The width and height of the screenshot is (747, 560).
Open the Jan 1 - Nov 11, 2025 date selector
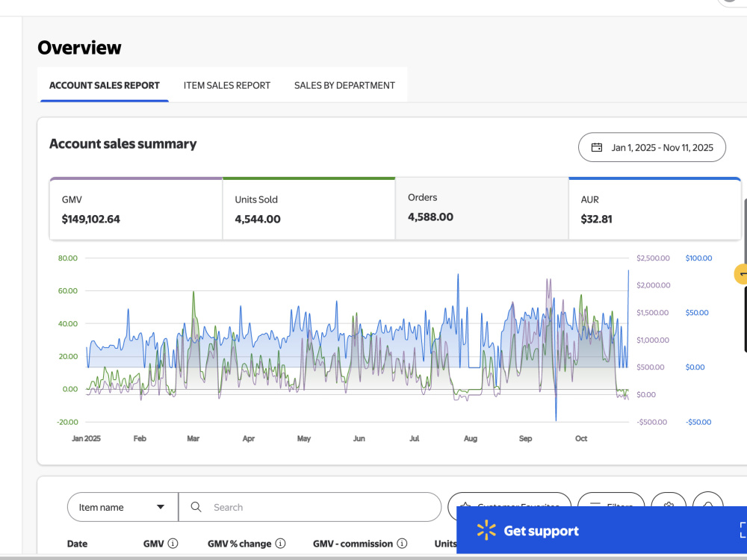651,147
